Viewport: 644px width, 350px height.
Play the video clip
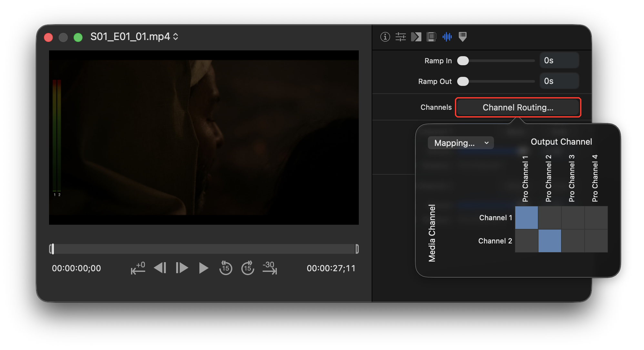point(204,268)
